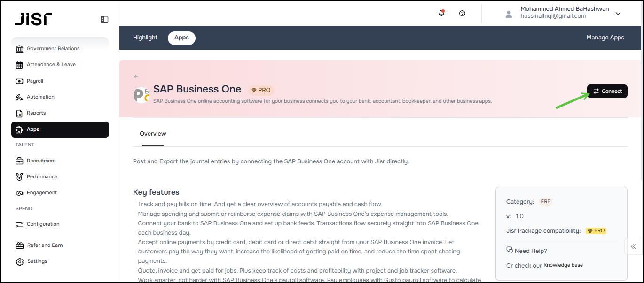Click the Jisr logo
This screenshot has width=644, height=283.
click(33, 19)
